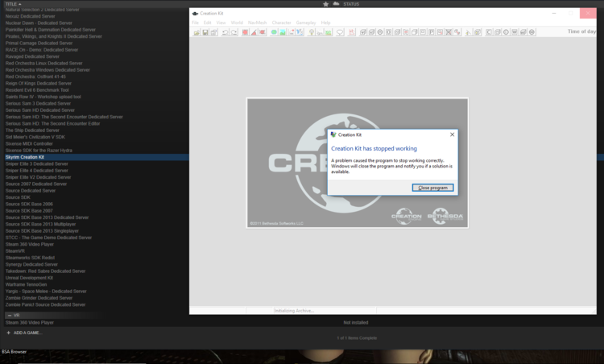Sort the Steam list by TITLE column

14,4
